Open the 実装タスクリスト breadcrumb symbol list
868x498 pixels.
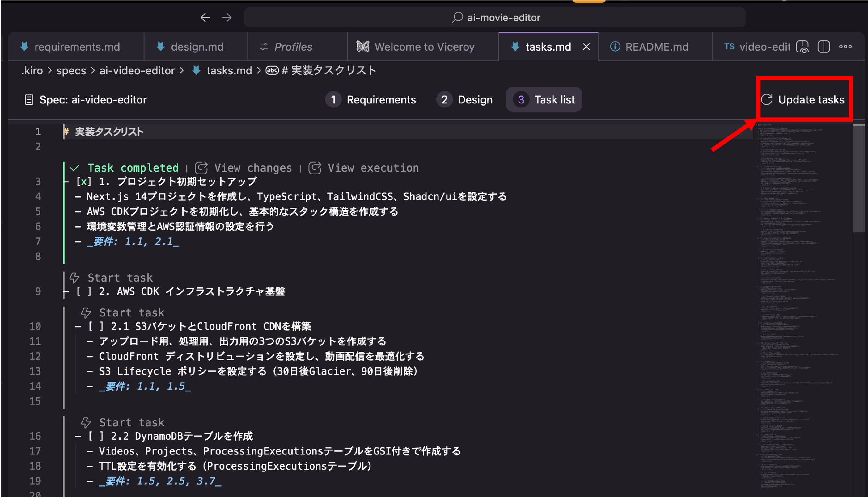[328, 70]
